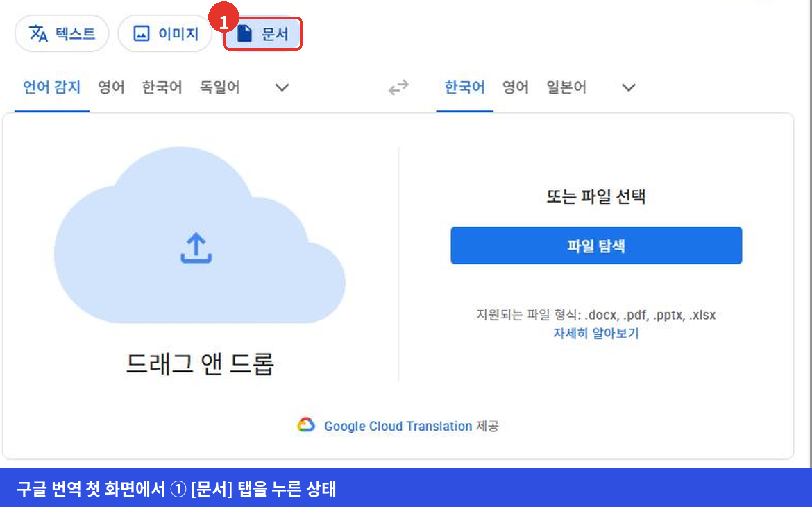
Task: Click the 드래그 앤 드롭 text
Action: pos(200,363)
